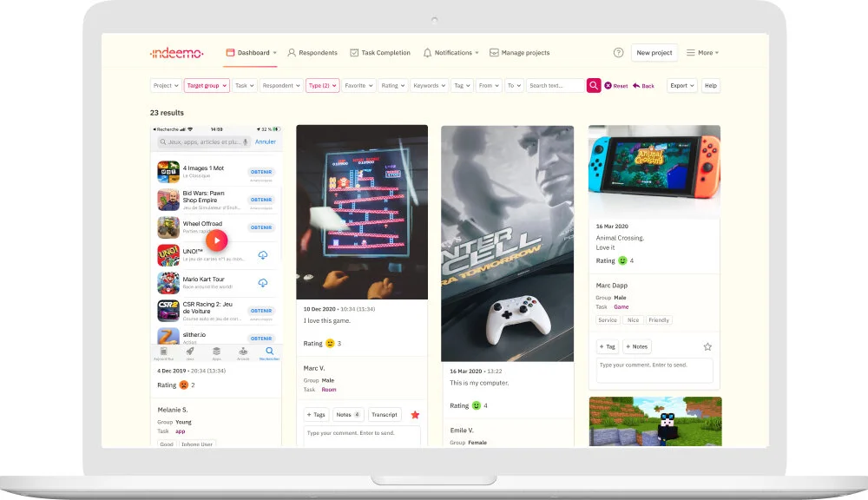Open the Dashboard menu
The width and height of the screenshot is (868, 500).
coord(252,53)
